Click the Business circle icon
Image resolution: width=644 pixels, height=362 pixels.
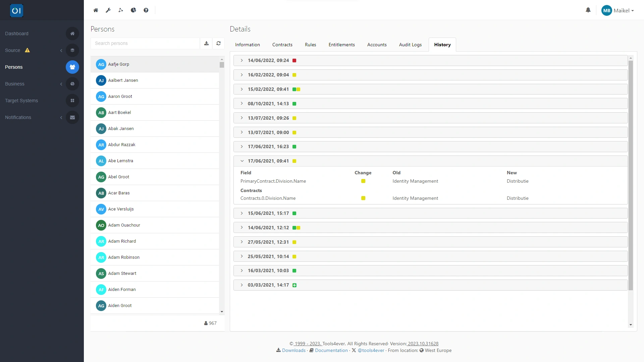(x=72, y=84)
